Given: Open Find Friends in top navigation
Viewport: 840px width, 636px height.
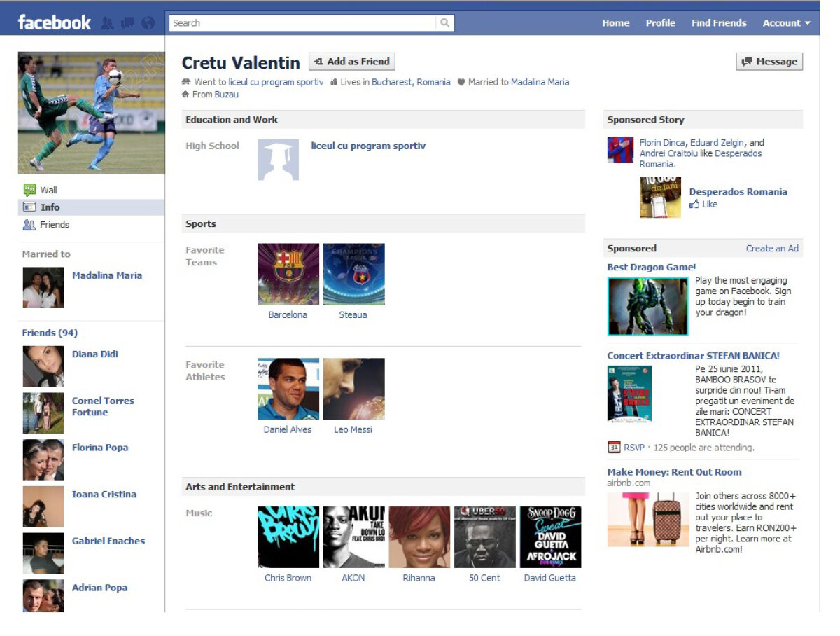Looking at the screenshot, I should coord(718,23).
